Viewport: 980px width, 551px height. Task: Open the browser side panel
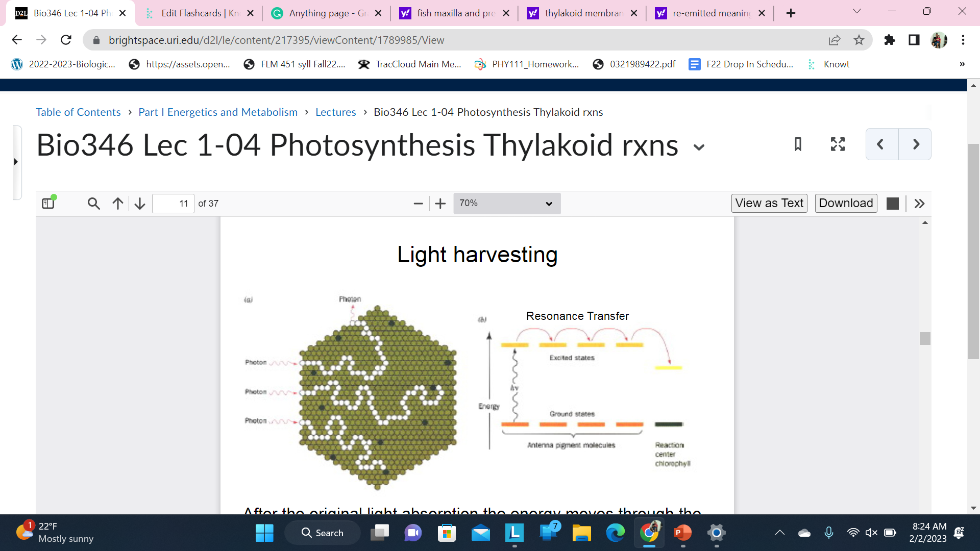click(x=914, y=40)
